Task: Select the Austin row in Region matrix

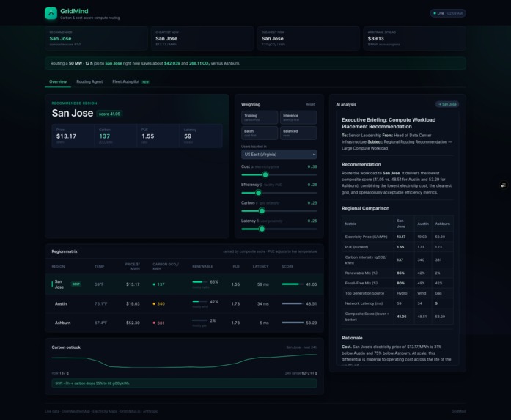Action: [x=184, y=303]
